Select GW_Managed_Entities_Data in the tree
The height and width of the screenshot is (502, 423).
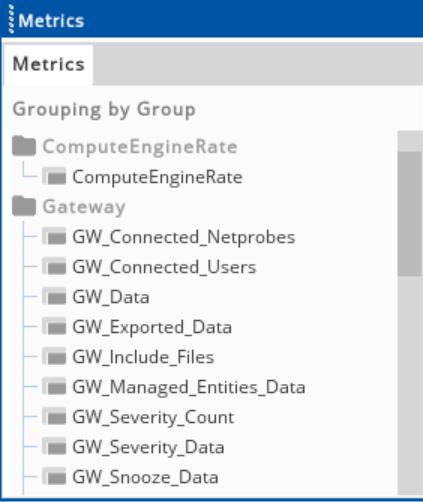point(189,387)
